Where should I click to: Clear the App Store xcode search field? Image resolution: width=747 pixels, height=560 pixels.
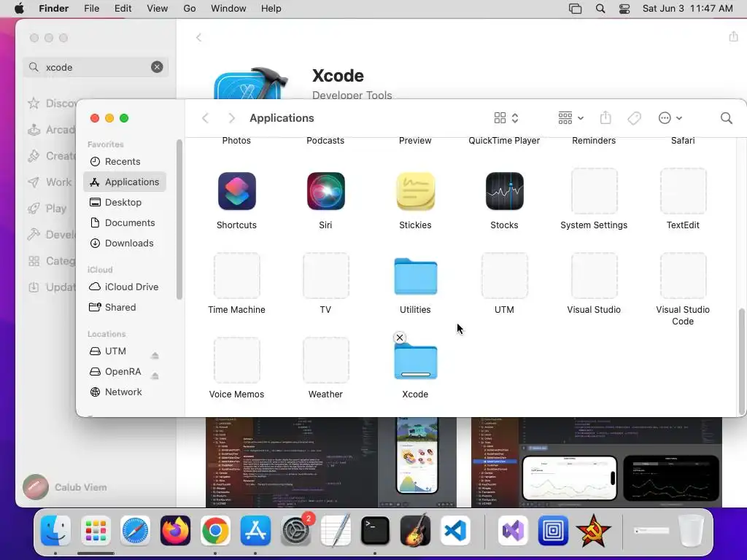click(x=157, y=67)
